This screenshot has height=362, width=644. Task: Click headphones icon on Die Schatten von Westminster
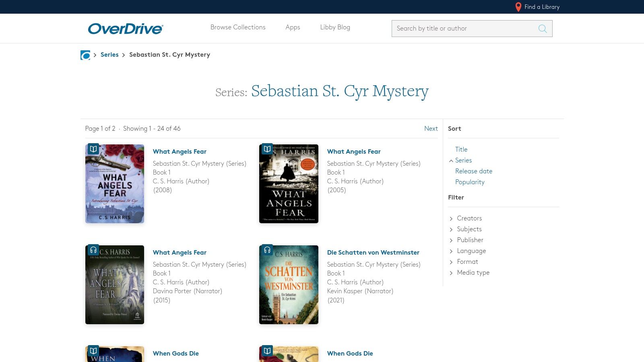[267, 250]
